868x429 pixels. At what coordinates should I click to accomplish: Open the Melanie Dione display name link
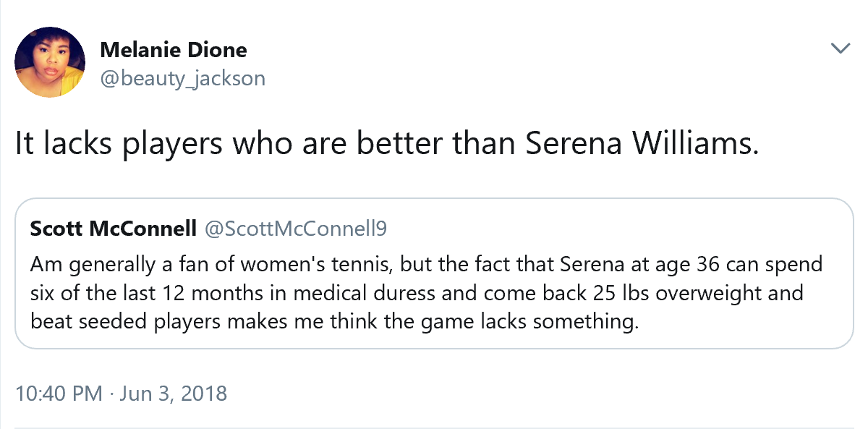tap(174, 50)
